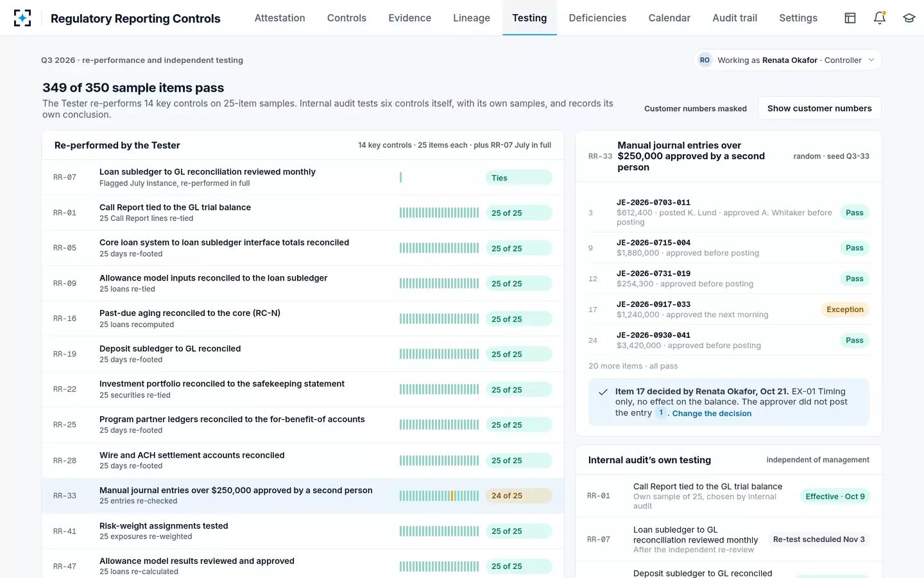The width and height of the screenshot is (924, 578).
Task: Go to the Settings tab
Action: (x=798, y=18)
